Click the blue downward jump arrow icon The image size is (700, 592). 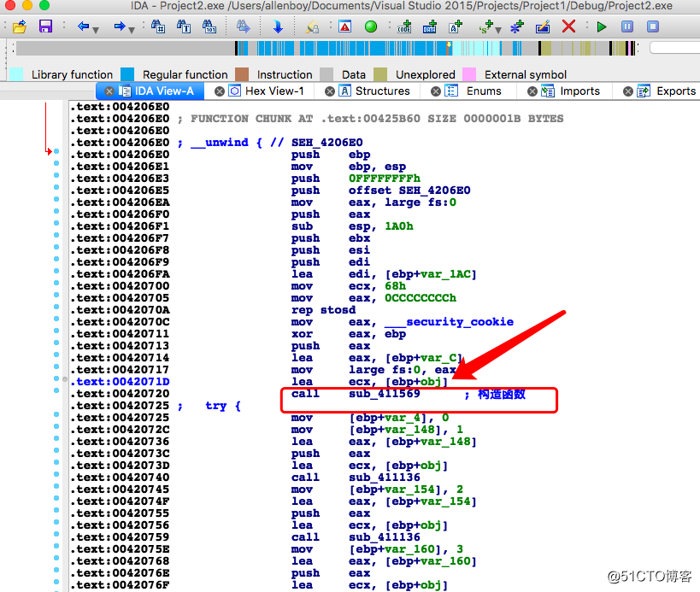click(x=278, y=26)
